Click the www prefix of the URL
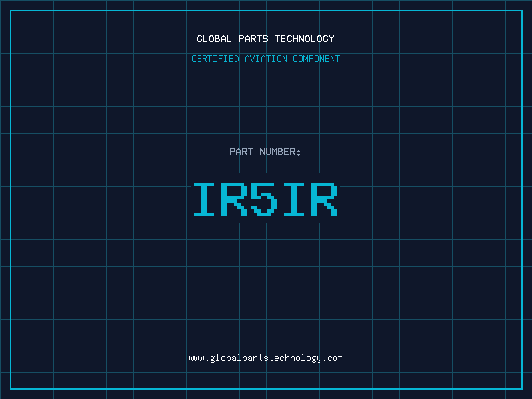The image size is (532, 399). tap(196, 358)
